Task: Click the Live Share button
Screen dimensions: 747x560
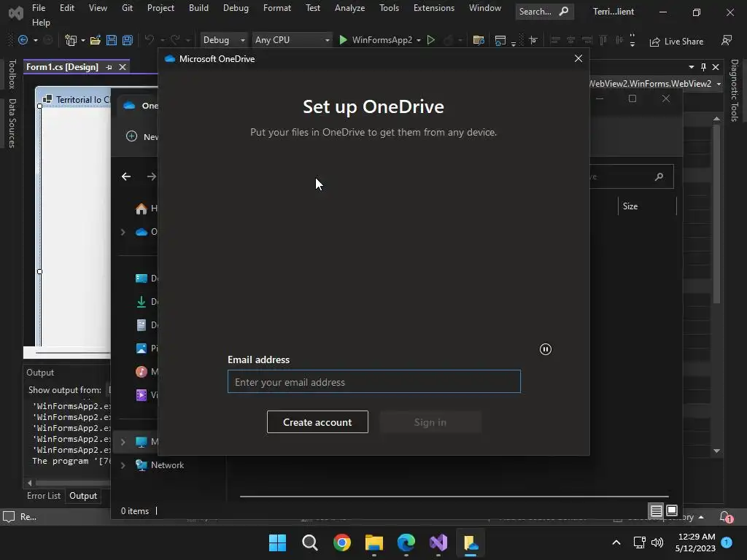Action: (676, 42)
